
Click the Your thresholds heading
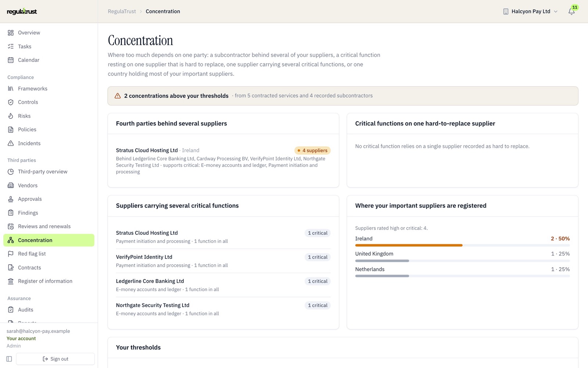[138, 347]
